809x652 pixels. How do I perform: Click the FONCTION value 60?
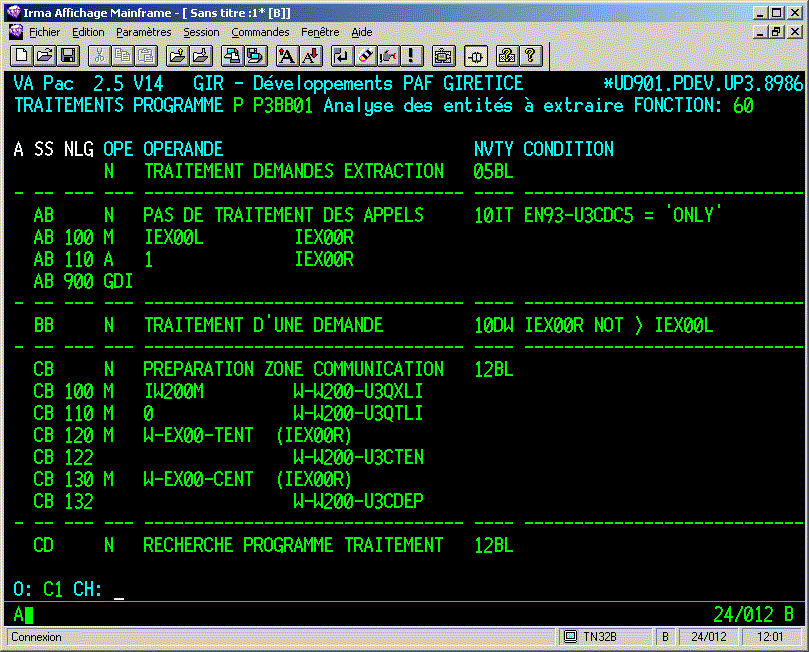click(x=743, y=105)
